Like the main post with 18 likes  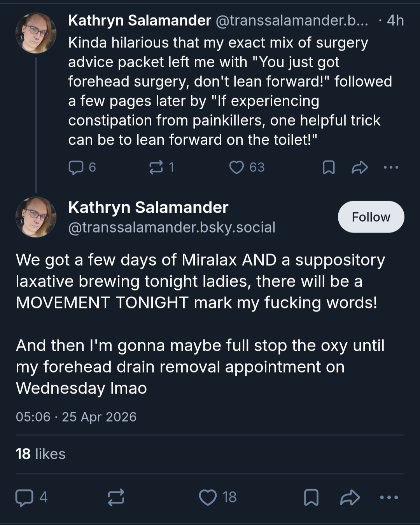(x=218, y=497)
